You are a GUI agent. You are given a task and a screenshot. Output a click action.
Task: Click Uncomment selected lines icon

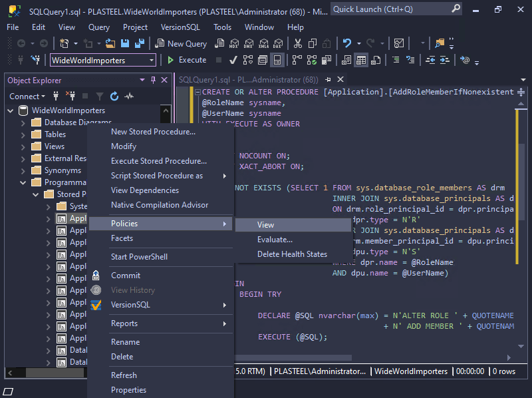pyautogui.click(x=410, y=60)
